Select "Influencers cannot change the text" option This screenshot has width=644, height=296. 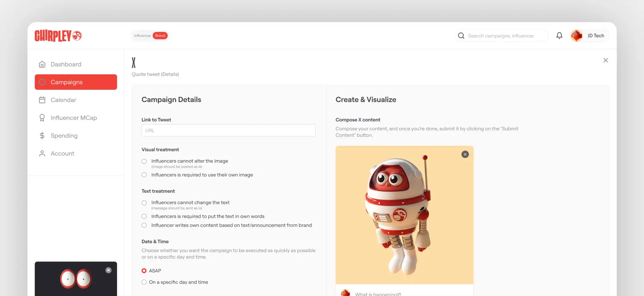point(144,203)
